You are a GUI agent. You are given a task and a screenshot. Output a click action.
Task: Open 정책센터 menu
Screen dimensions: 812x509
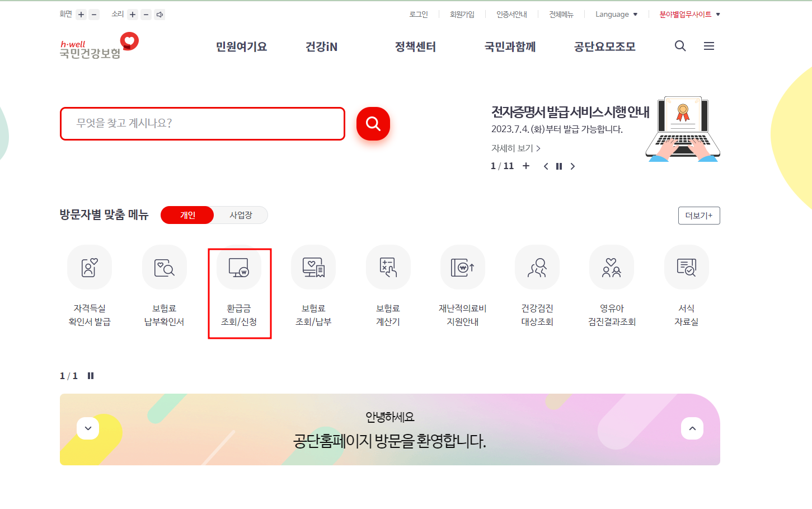[x=415, y=46]
